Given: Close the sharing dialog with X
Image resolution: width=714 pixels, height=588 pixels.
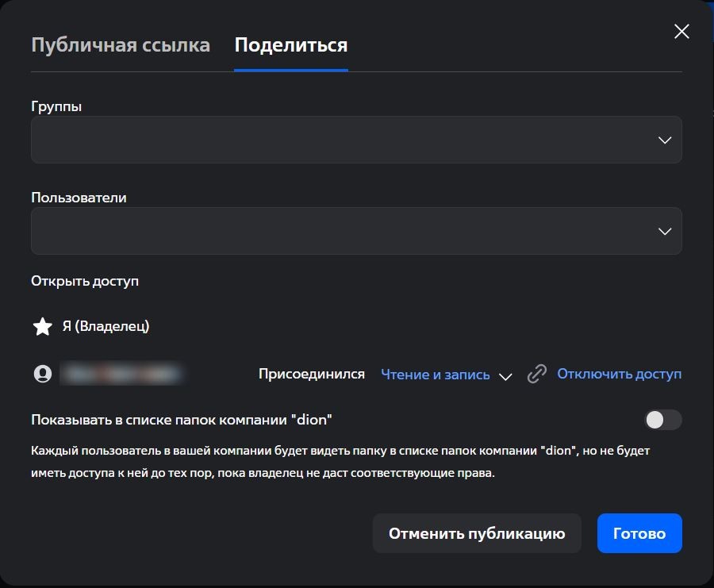Looking at the screenshot, I should point(681,32).
